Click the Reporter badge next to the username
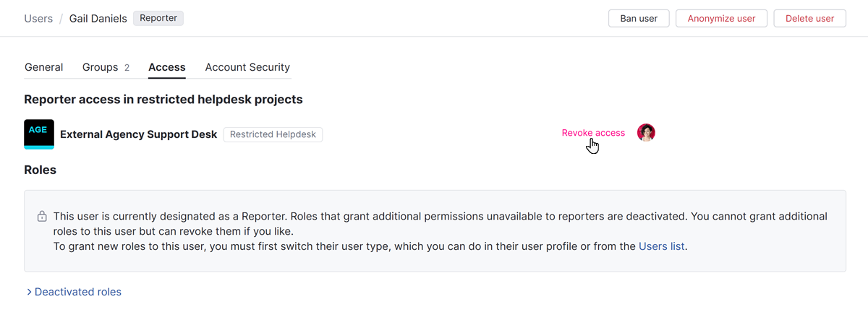The width and height of the screenshot is (868, 312). (158, 18)
